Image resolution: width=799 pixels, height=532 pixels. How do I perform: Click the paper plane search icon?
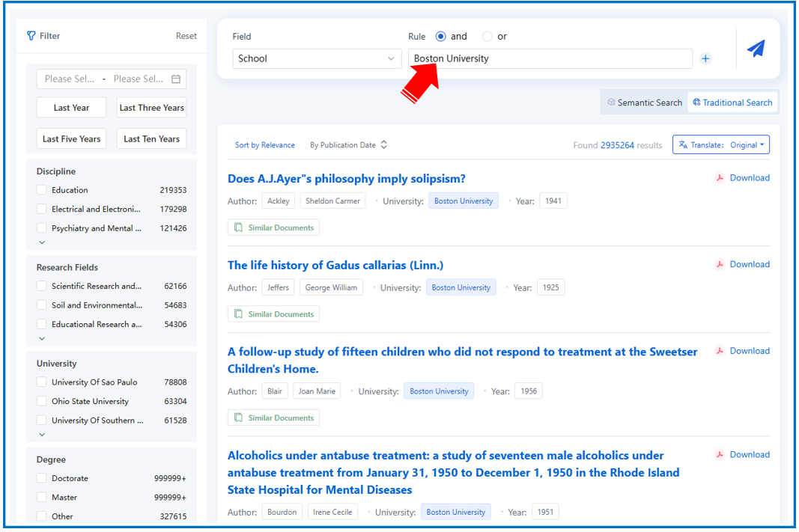tap(756, 49)
